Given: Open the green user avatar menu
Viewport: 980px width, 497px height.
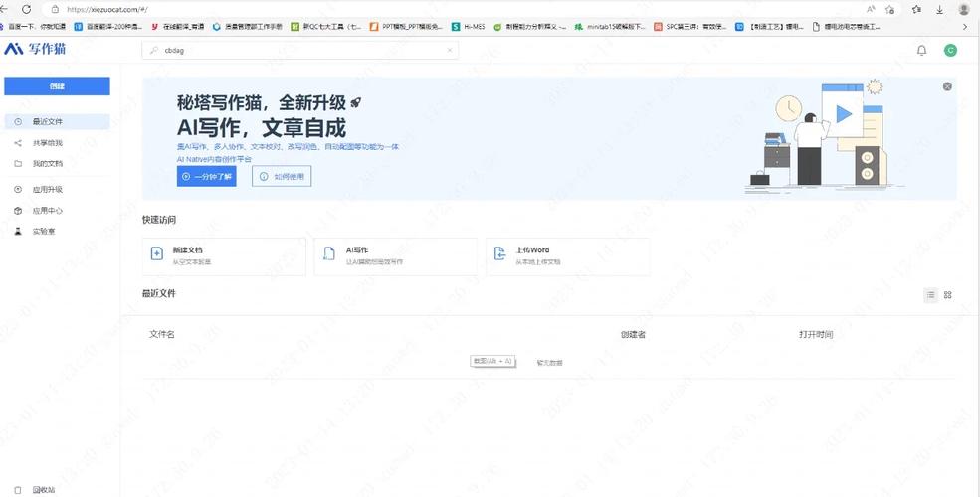Looking at the screenshot, I should tap(950, 51).
